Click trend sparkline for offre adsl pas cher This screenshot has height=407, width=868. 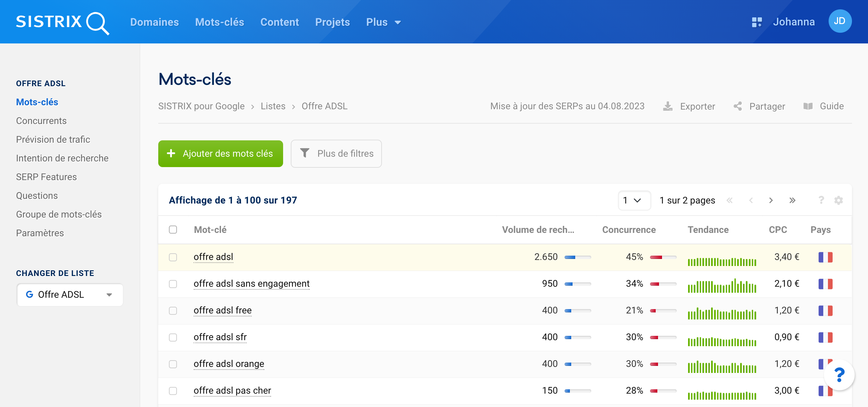(x=722, y=395)
